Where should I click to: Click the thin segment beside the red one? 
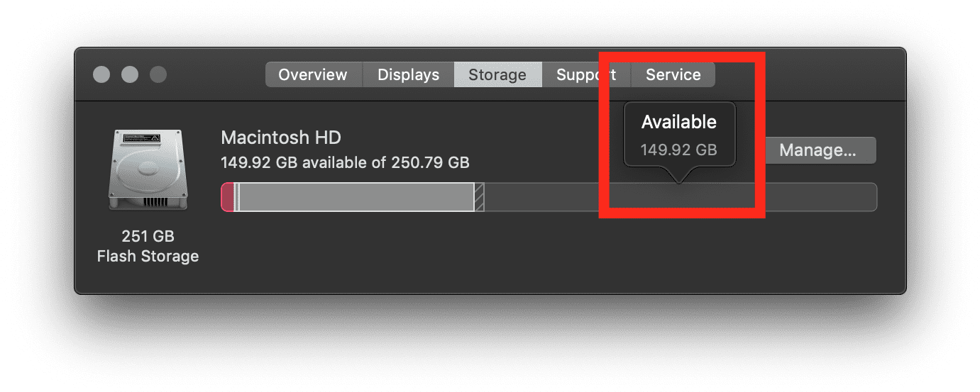[237, 197]
